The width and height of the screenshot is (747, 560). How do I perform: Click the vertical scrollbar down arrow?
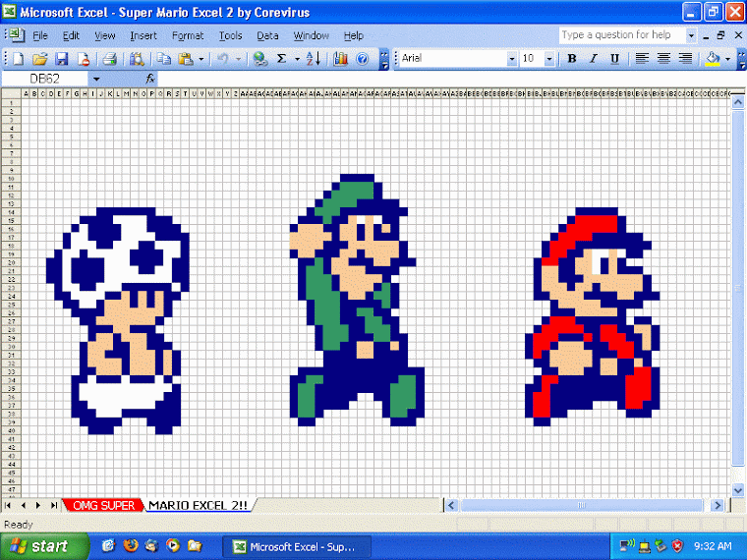point(738,490)
